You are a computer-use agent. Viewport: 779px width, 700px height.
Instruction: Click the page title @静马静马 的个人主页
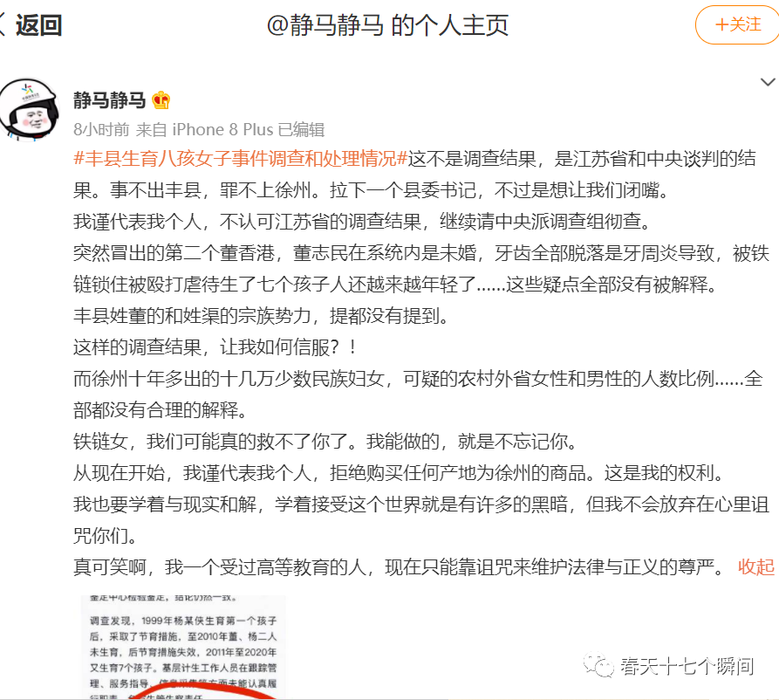387,25
